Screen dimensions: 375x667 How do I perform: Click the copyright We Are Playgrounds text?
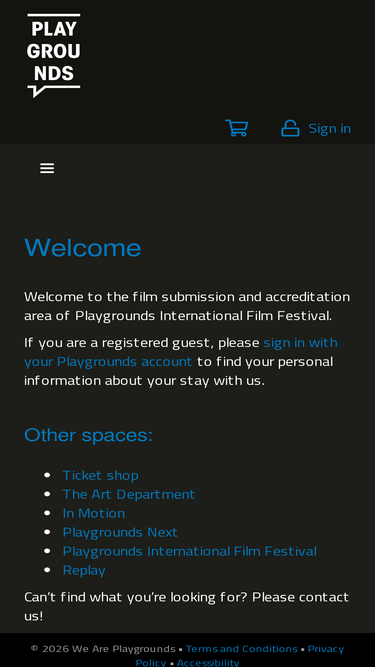pos(103,649)
